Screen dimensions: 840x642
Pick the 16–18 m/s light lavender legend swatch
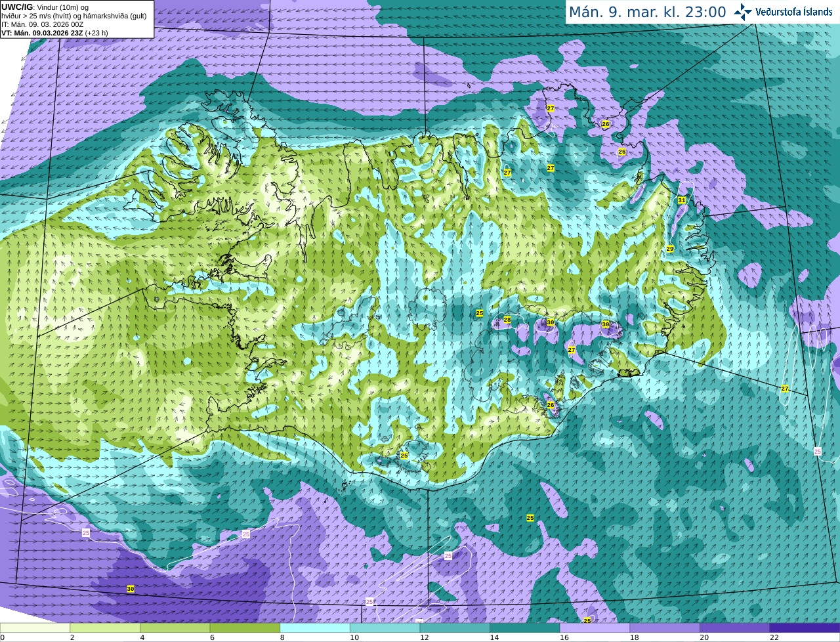595,628
